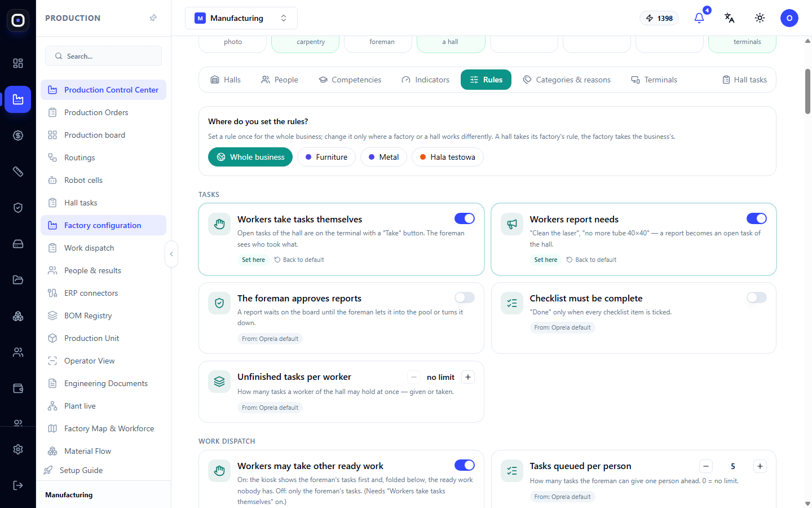Click Set here under Workers take tasks themselves

[253, 260]
